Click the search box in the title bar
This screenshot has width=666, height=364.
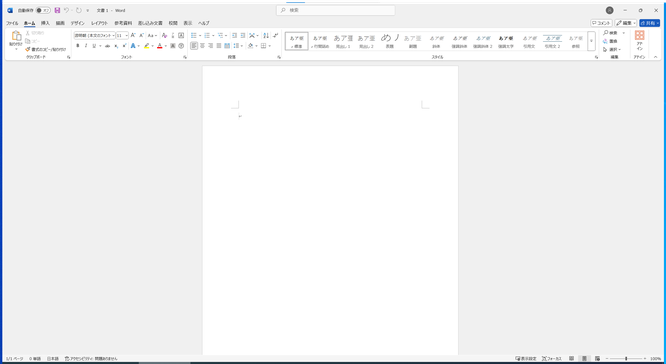[336, 10]
